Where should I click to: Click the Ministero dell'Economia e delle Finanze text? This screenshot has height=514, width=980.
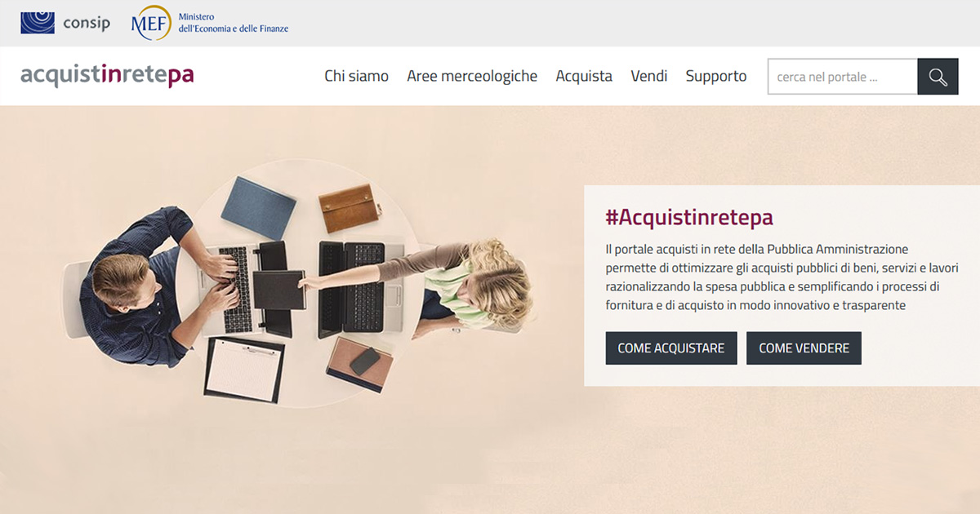[x=233, y=23]
